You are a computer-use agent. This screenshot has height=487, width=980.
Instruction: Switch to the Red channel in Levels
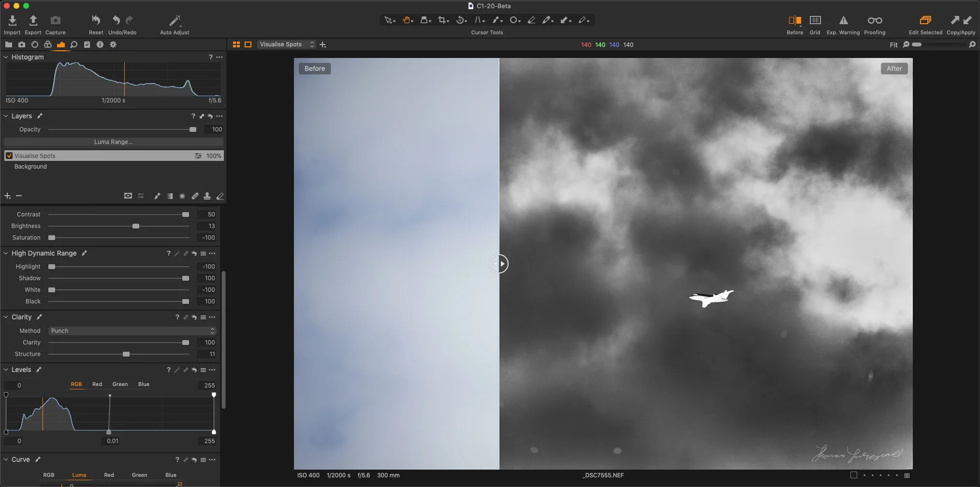97,384
